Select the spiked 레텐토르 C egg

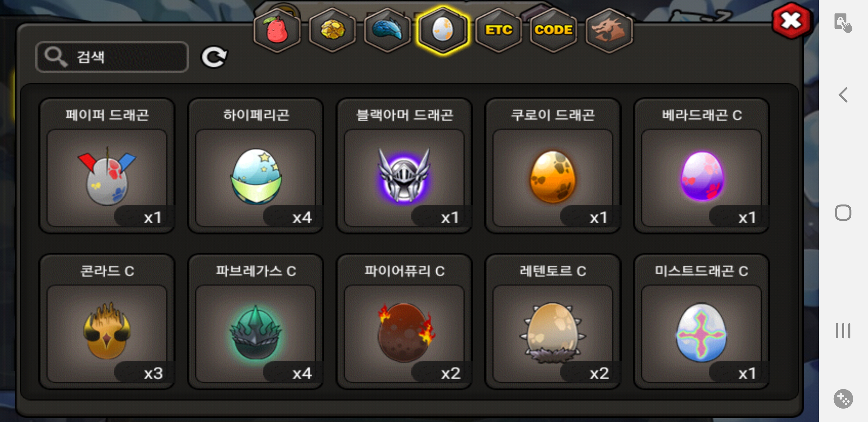tap(553, 322)
